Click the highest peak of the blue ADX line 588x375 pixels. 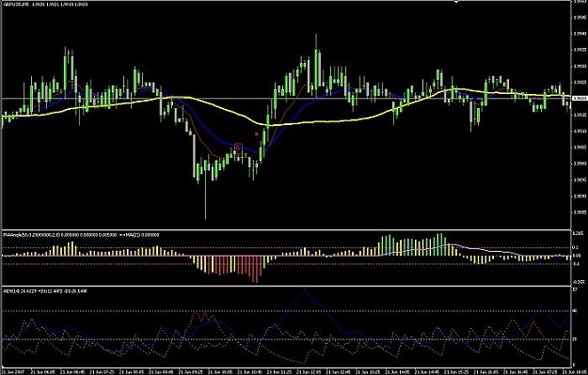point(305,289)
